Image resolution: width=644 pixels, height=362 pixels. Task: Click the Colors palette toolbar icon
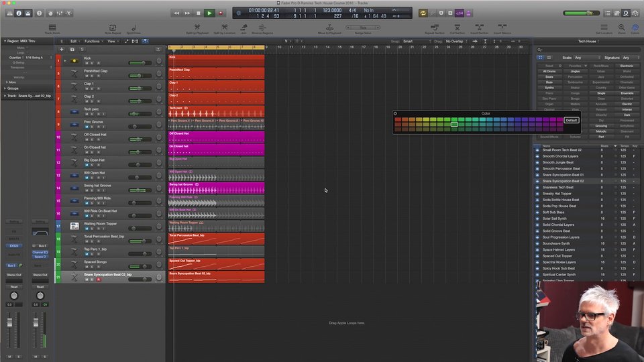coord(635,29)
